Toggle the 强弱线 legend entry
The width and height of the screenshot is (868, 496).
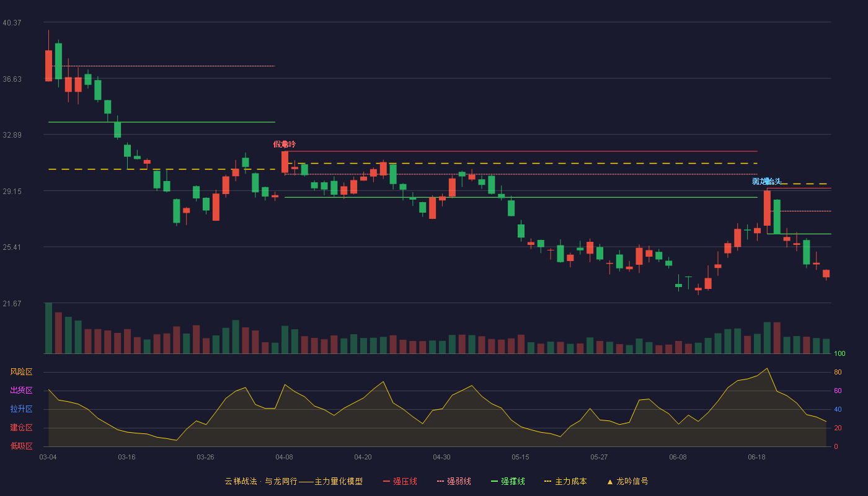pos(454,481)
